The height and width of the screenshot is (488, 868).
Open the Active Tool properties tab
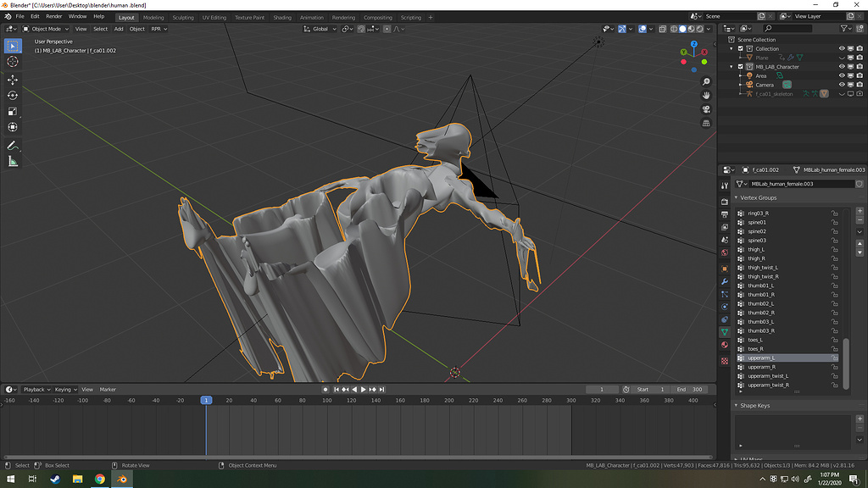(725, 186)
